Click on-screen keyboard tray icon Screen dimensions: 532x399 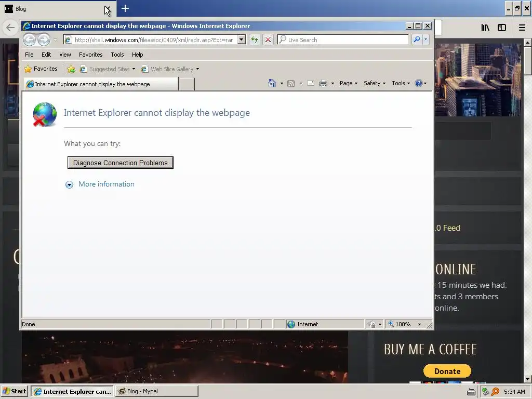(x=471, y=392)
